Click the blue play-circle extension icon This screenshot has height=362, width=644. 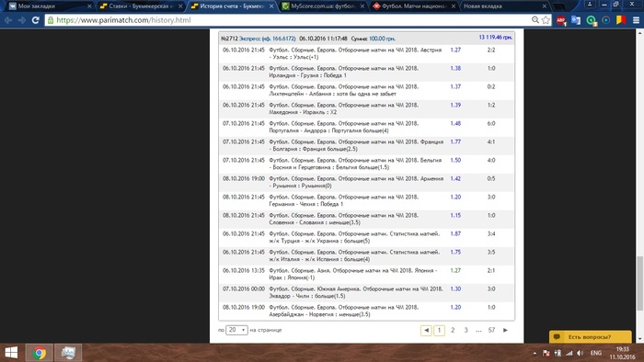[x=605, y=20]
